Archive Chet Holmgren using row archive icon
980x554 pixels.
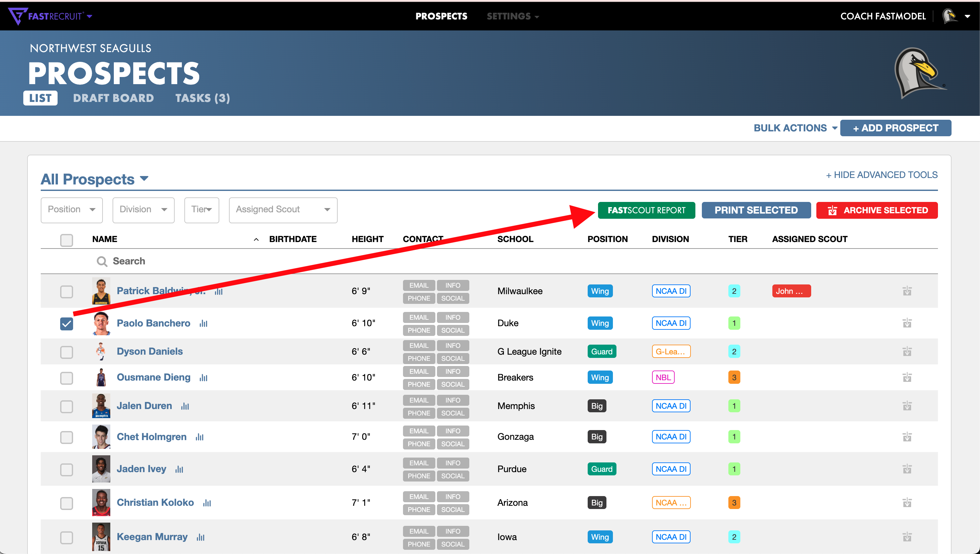point(907,437)
